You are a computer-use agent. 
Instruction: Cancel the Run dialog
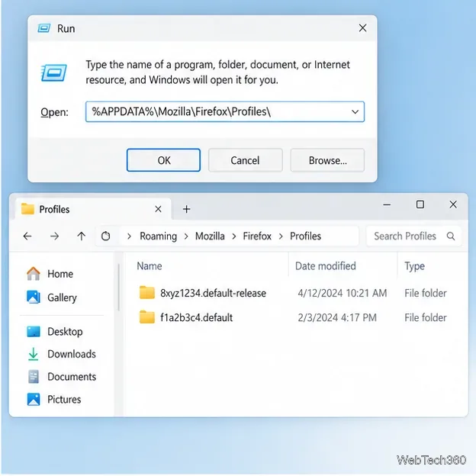246,160
